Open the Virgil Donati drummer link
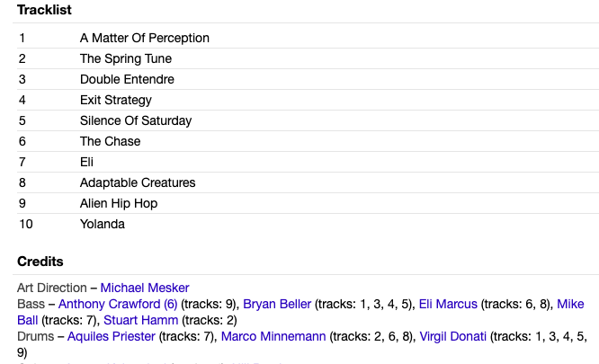Image resolution: width=599 pixels, height=364 pixels. point(453,336)
